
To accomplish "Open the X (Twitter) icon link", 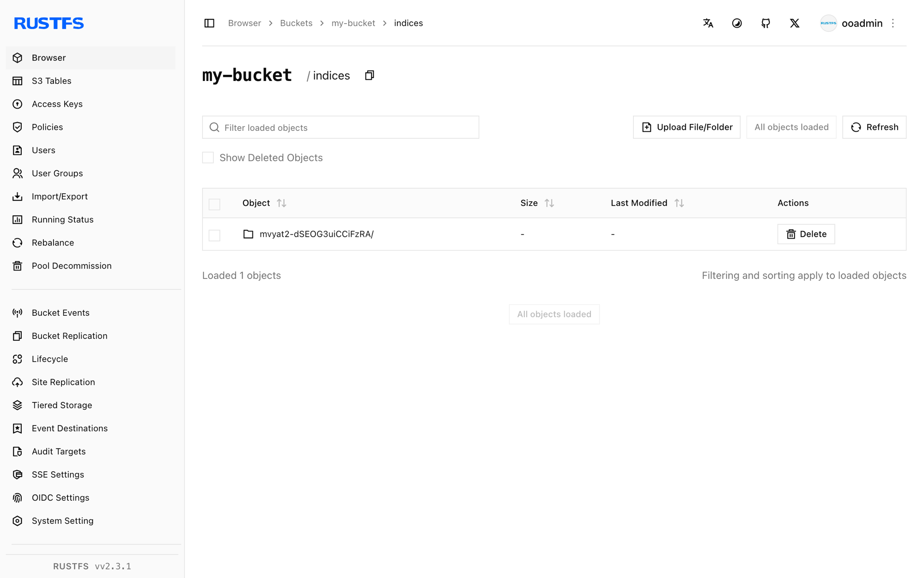I will (795, 23).
